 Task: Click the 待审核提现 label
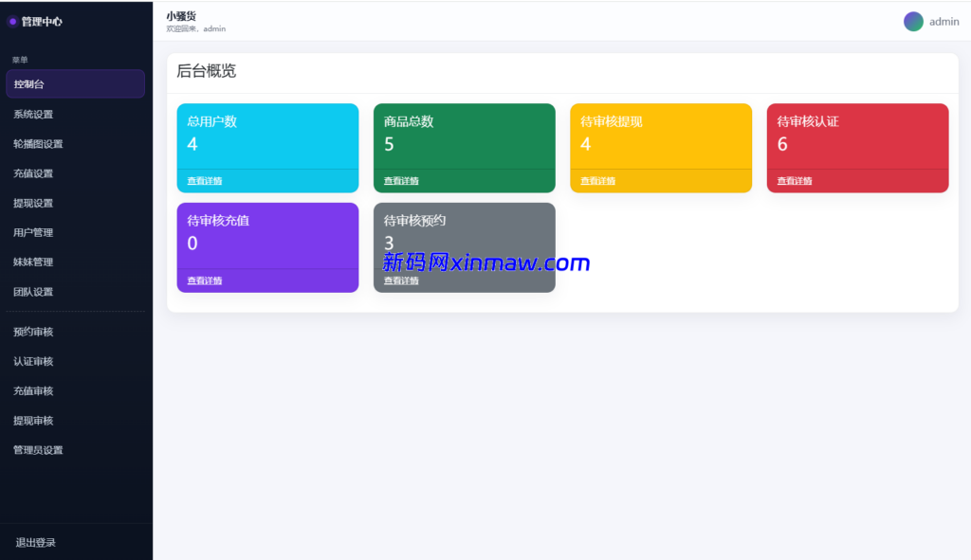pyautogui.click(x=612, y=121)
